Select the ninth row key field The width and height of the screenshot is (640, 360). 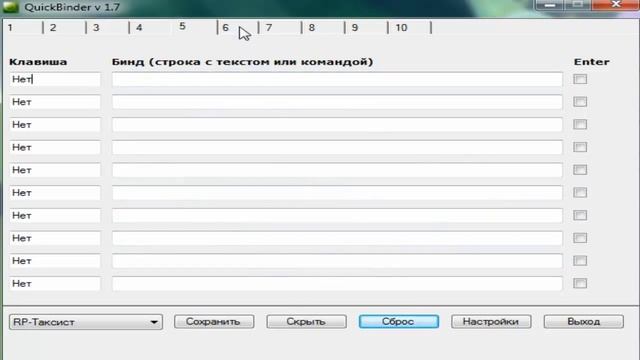(x=55, y=260)
